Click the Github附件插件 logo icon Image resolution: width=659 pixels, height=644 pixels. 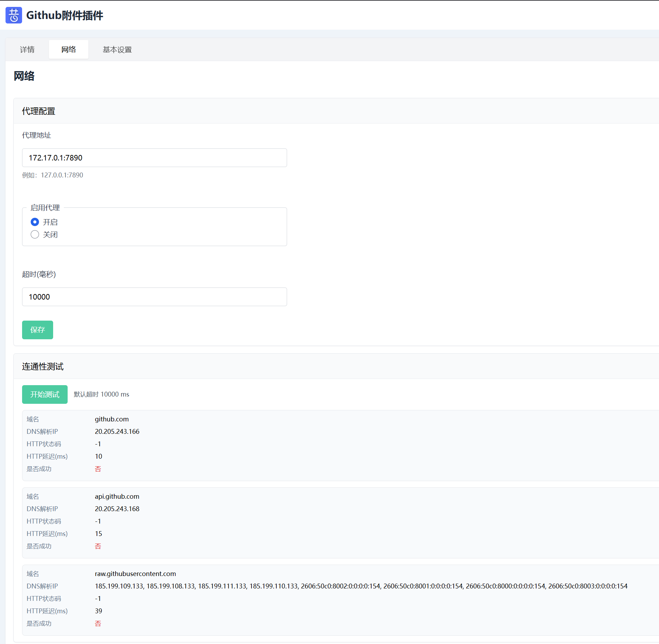[x=14, y=15]
